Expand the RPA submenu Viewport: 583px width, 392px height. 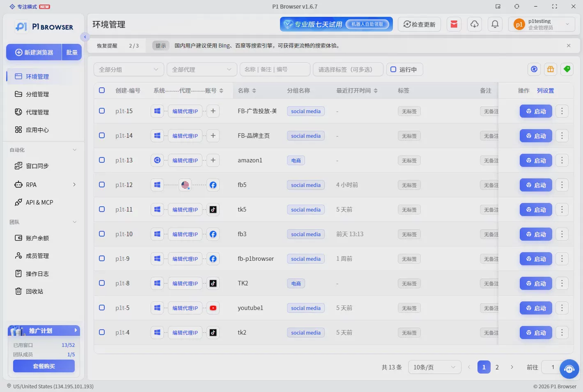click(74, 185)
